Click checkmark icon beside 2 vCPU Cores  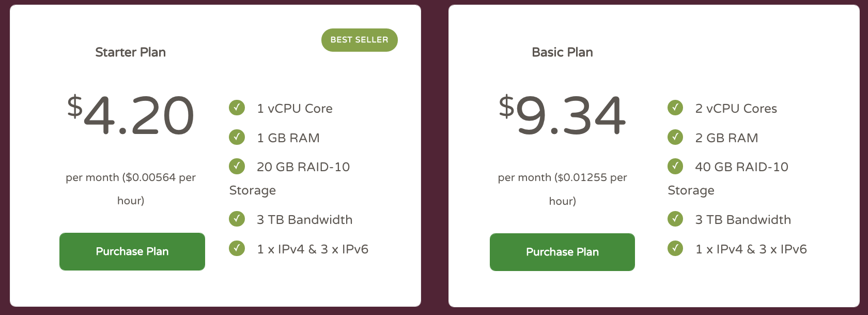675,108
